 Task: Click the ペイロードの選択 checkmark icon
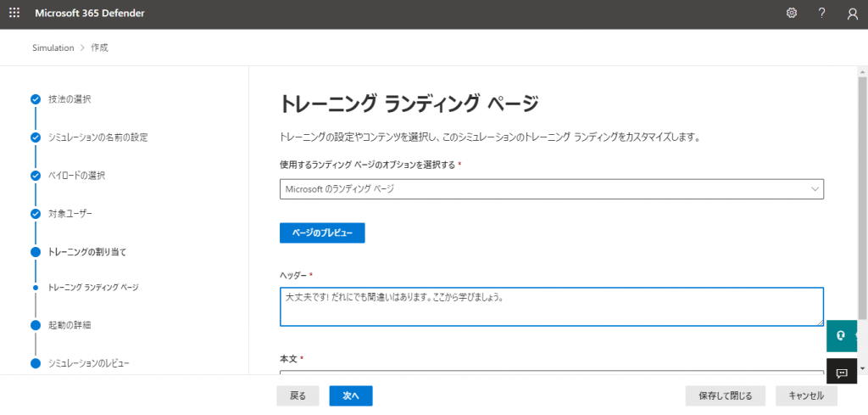[36, 176]
